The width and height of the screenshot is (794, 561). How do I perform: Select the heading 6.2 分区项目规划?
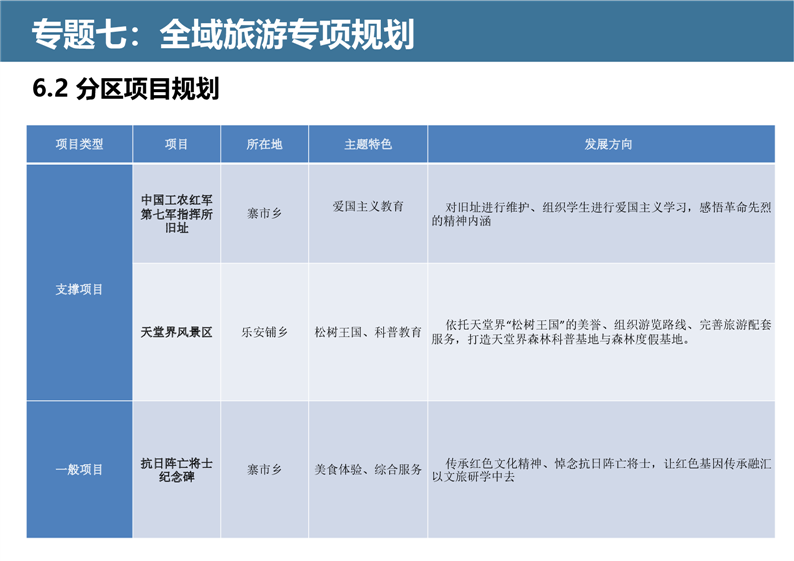pos(126,89)
